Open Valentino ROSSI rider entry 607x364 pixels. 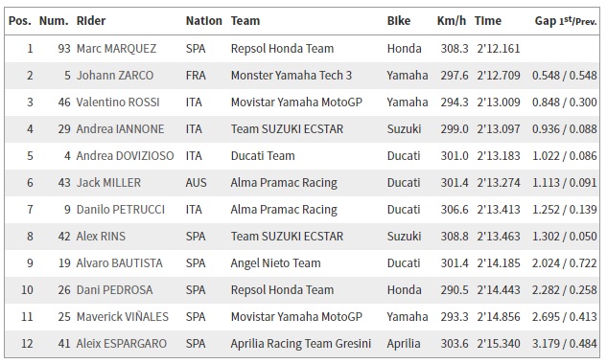pos(118,102)
